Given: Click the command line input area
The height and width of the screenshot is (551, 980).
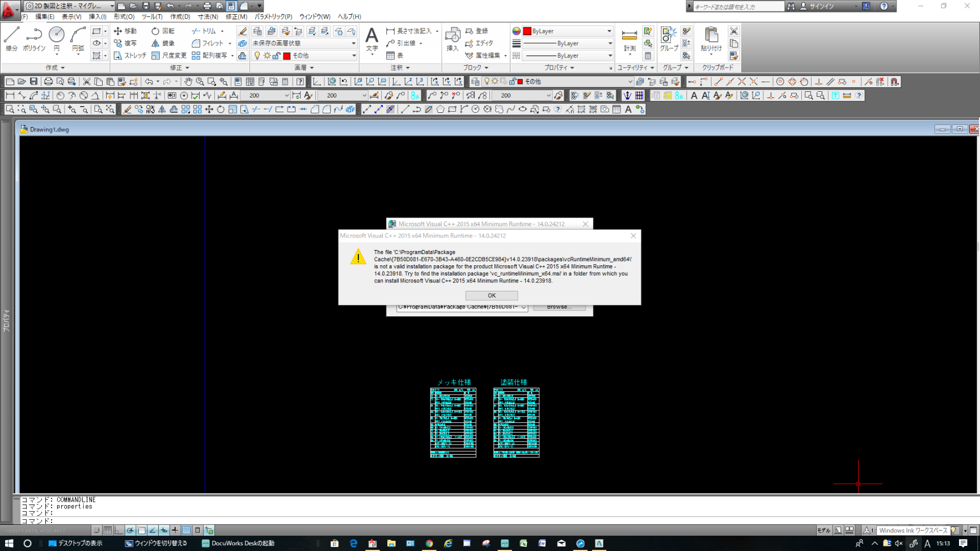Looking at the screenshot, I should point(499,520).
